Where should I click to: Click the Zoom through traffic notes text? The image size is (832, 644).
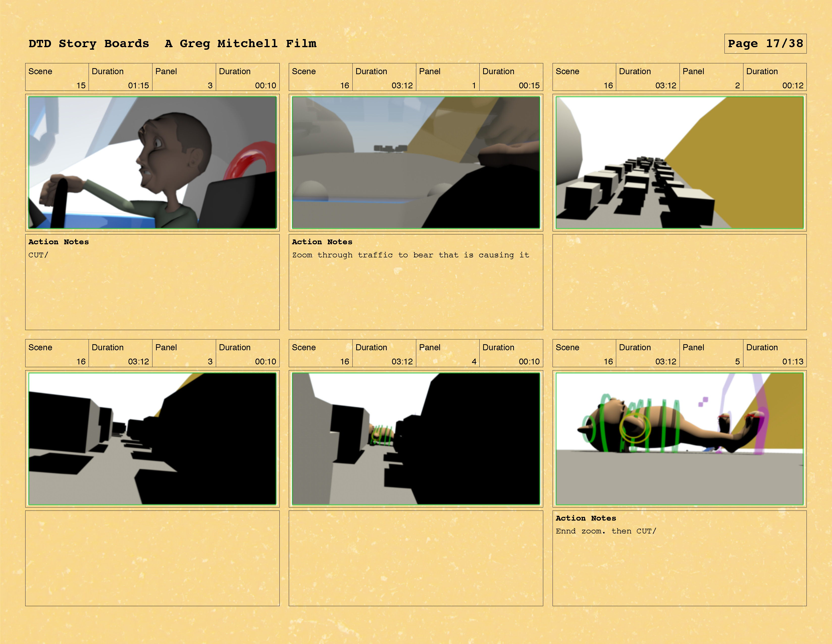coord(410,255)
